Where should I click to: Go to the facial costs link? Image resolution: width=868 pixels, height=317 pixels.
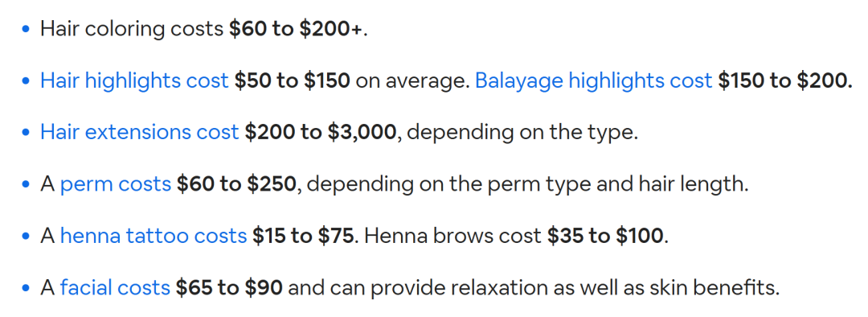[x=115, y=287]
